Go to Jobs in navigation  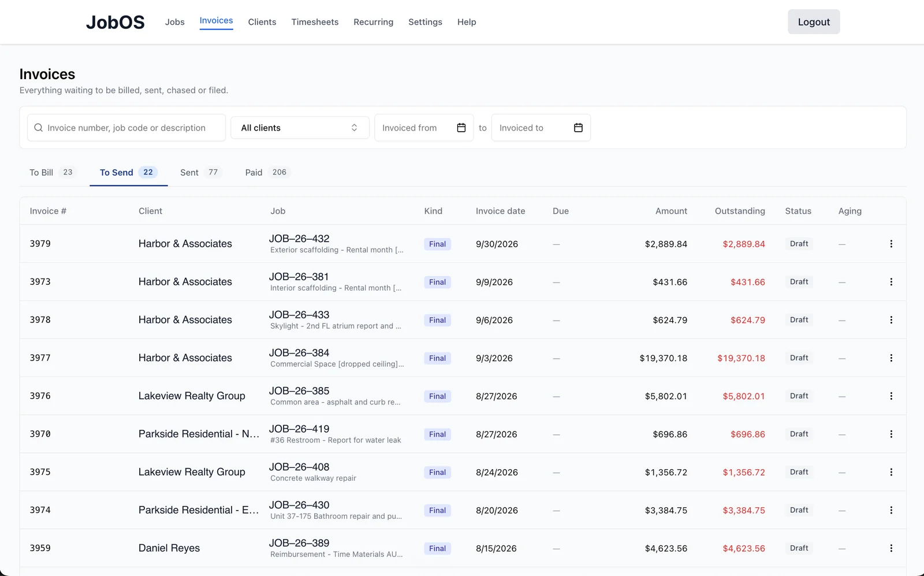click(x=175, y=22)
